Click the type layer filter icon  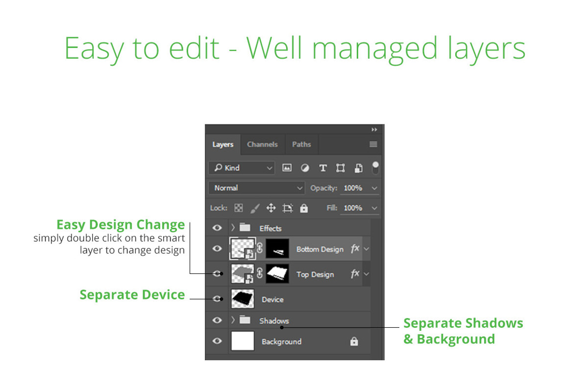(x=322, y=168)
